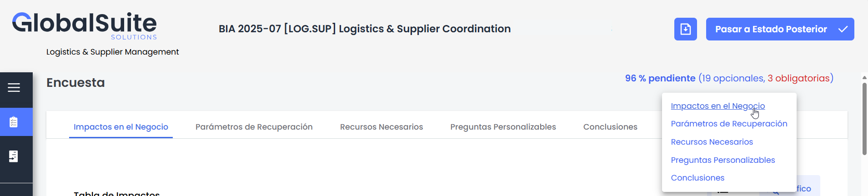Switch to Parámetros de Recuperación tab
Image resolution: width=868 pixels, height=196 pixels.
point(254,127)
